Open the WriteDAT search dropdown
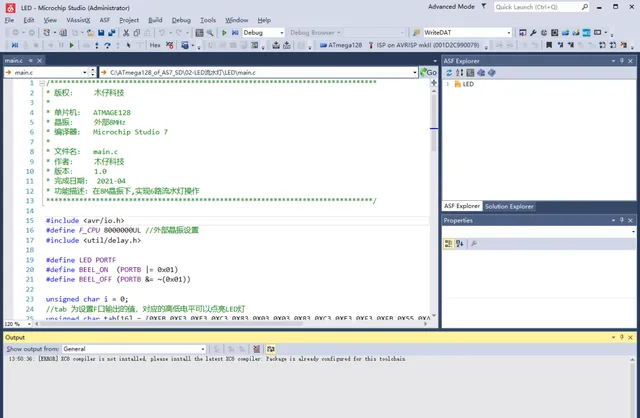 pyautogui.click(x=509, y=33)
